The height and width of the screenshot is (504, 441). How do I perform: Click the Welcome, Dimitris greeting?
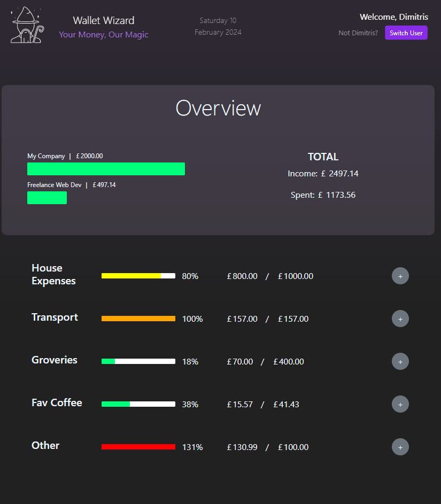click(393, 17)
